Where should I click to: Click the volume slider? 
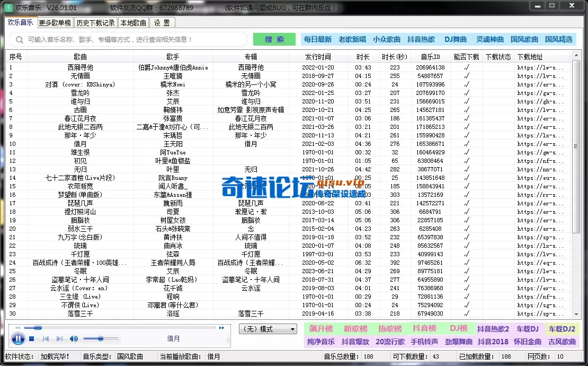[100, 339]
